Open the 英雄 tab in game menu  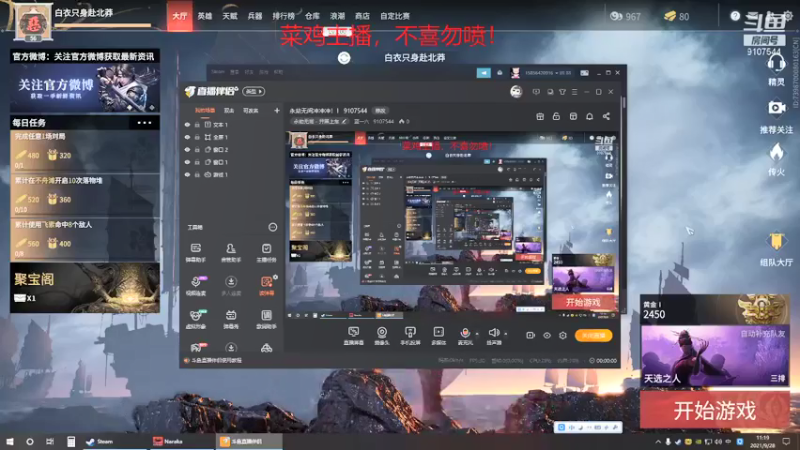[205, 16]
